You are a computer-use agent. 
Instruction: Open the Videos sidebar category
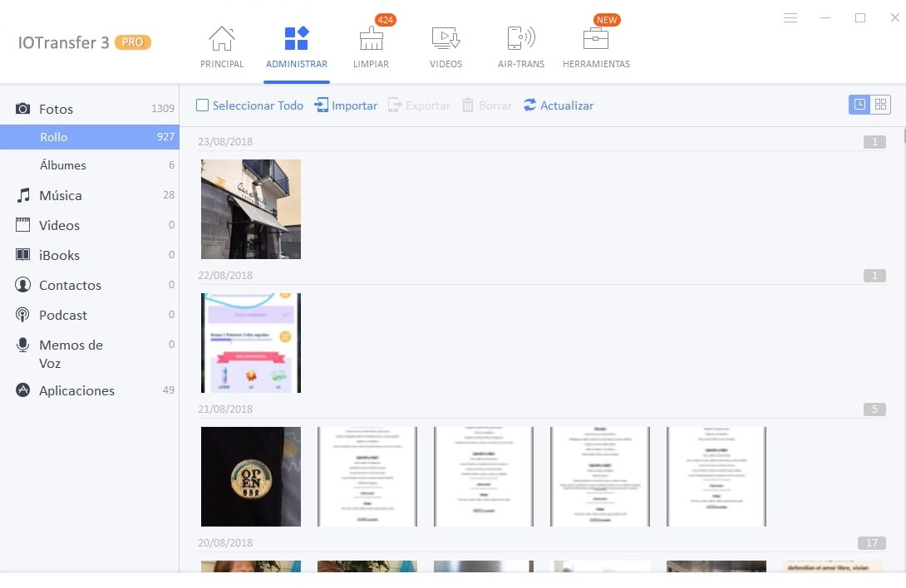point(90,225)
